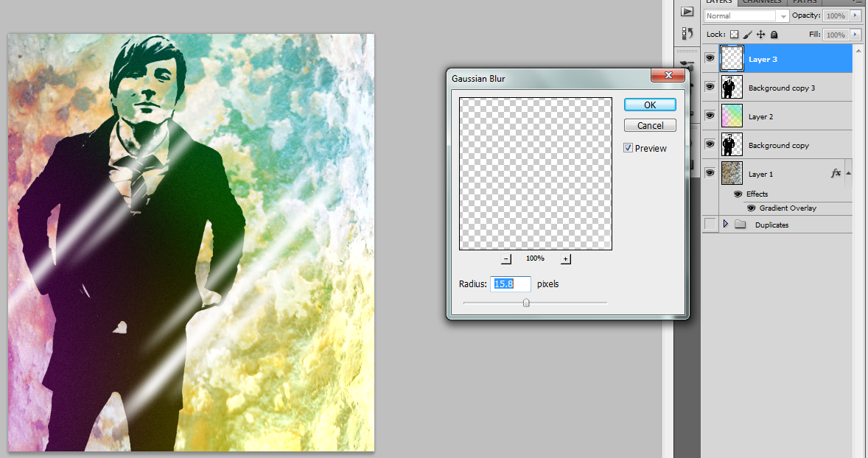Click the fx icon on Layer 1

(836, 174)
